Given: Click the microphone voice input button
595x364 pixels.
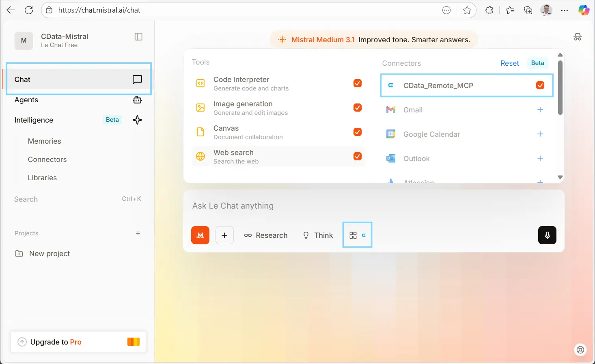Looking at the screenshot, I should tap(547, 235).
